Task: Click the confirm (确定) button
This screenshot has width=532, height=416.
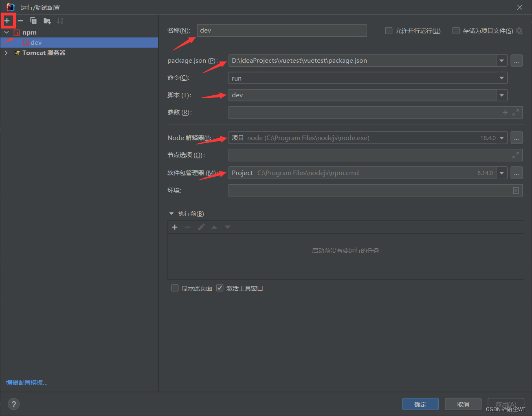Action: [420, 404]
